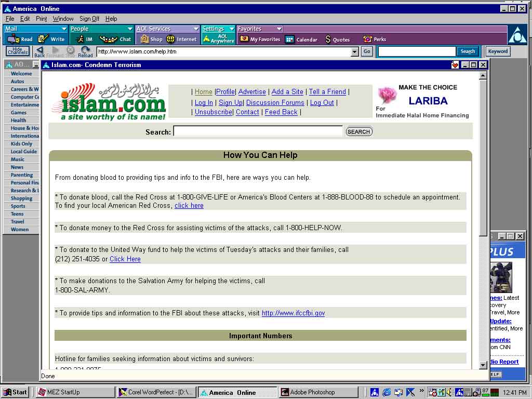The width and height of the screenshot is (532, 399).
Task: Click the AOL toolbar search input box
Action: [x=417, y=51]
